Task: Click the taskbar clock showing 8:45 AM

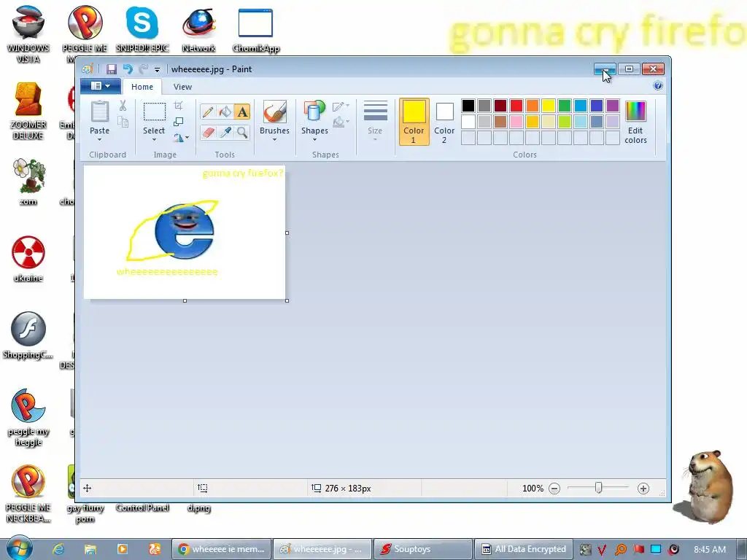Action: tap(710, 549)
